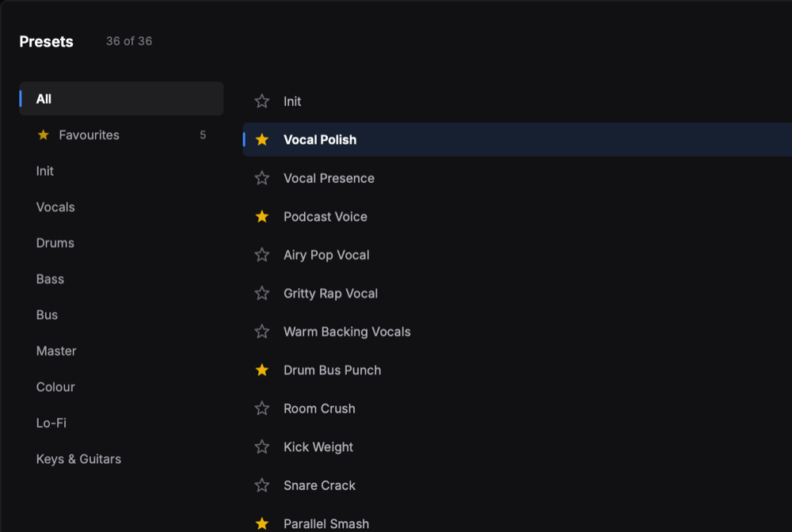Filter presets by Bus category
The width and height of the screenshot is (792, 532).
pyautogui.click(x=121, y=315)
